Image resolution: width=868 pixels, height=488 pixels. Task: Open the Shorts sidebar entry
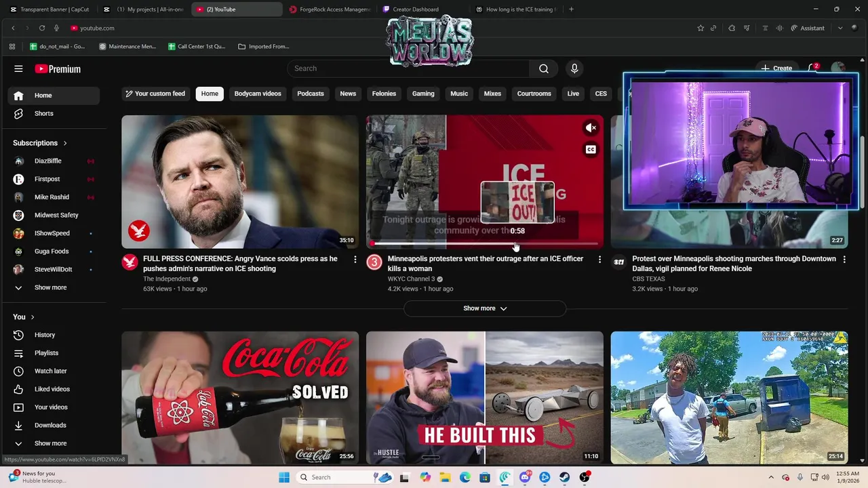pyautogui.click(x=54, y=113)
